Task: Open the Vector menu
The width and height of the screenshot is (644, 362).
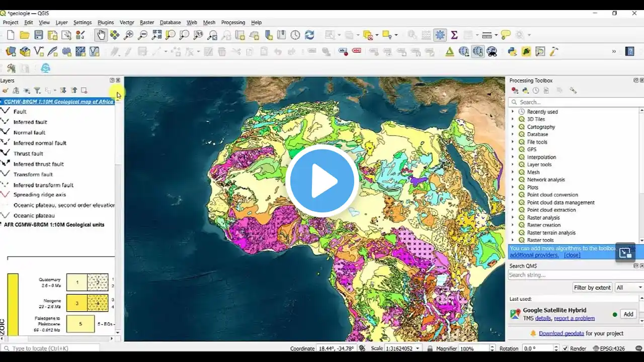Action: (127, 23)
